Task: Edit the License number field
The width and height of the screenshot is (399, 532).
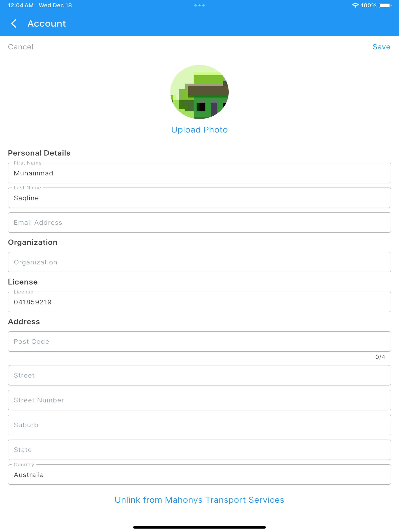Action: [x=199, y=302]
